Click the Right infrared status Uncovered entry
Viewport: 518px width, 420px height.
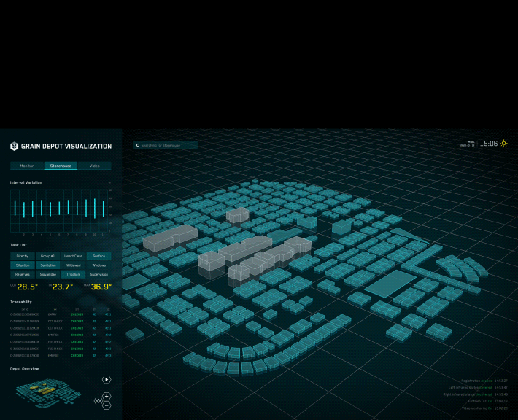point(476,394)
